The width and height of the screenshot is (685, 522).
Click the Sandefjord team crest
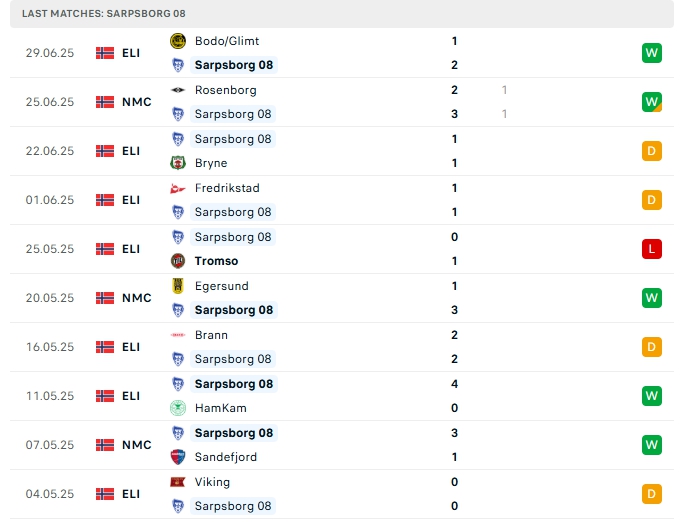pos(178,457)
